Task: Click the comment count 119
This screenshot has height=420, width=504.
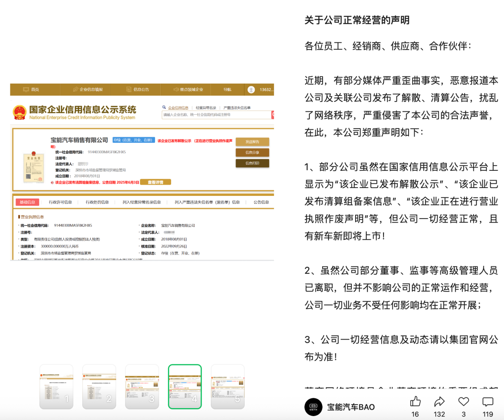Action: pos(488,414)
